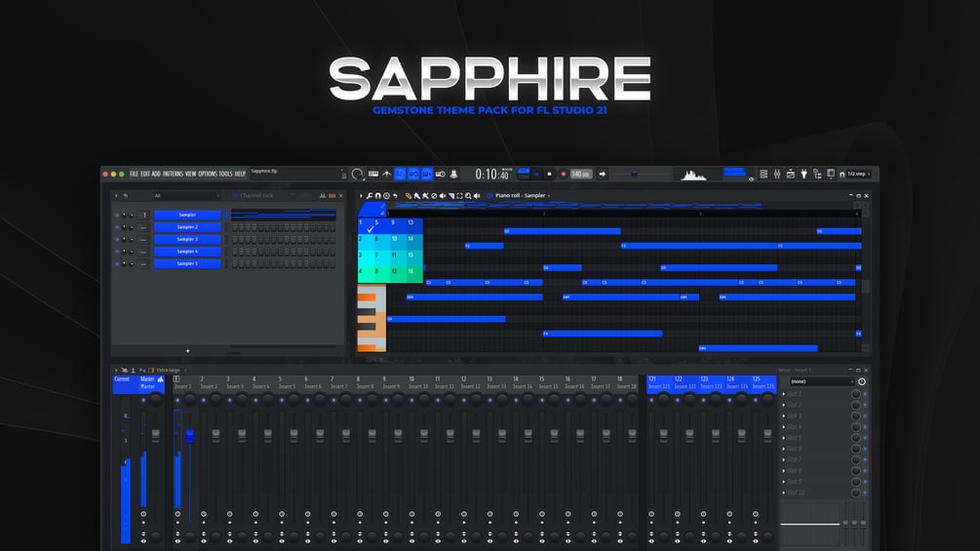Image resolution: width=980 pixels, height=551 pixels.
Task: Open the EDIT menu
Action: click(x=145, y=174)
